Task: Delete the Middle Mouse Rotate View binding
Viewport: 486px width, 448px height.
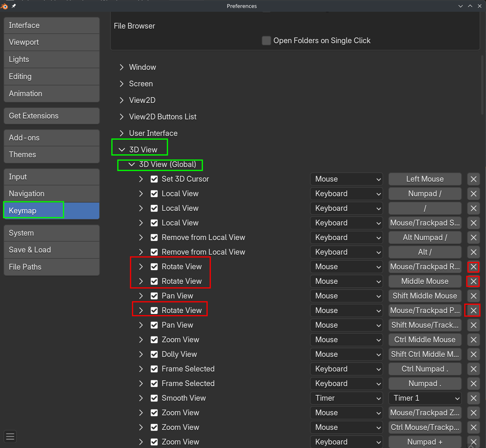Action: click(x=473, y=281)
